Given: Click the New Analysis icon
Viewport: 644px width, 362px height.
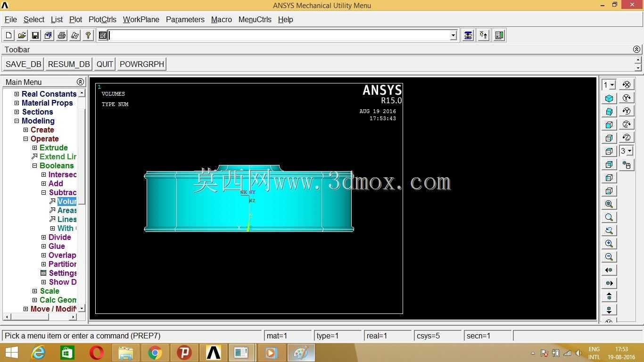Looking at the screenshot, I should coord(9,35).
